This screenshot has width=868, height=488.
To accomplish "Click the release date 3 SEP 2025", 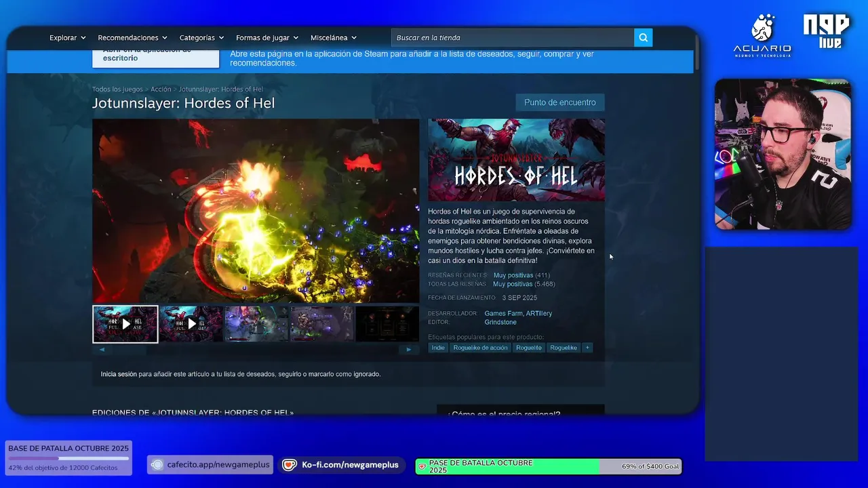I will 519,298.
